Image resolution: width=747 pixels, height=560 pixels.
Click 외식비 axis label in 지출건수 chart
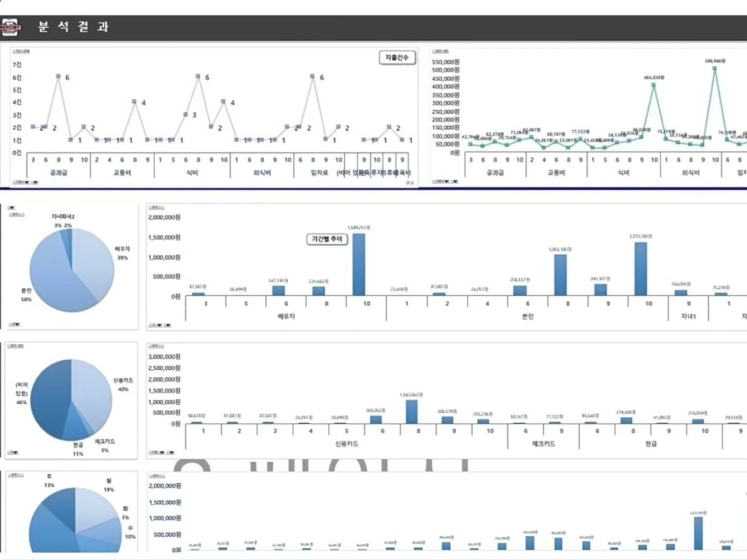click(262, 173)
